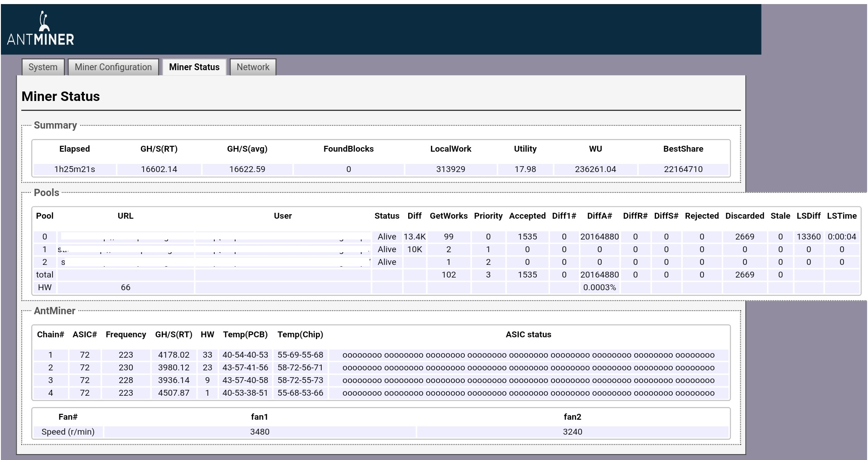Select the LocalWork value 313929

point(451,169)
